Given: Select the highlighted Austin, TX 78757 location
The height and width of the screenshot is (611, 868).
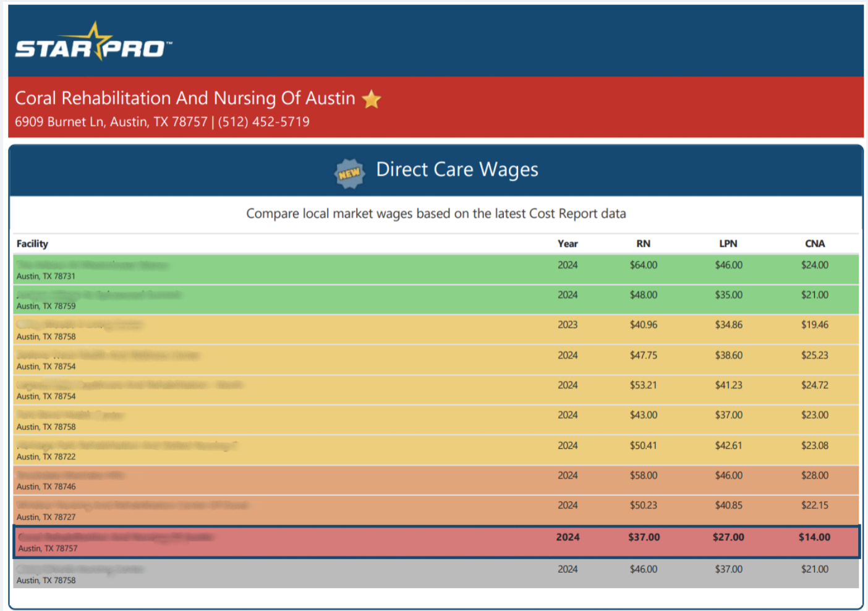Looking at the screenshot, I should point(48,549).
